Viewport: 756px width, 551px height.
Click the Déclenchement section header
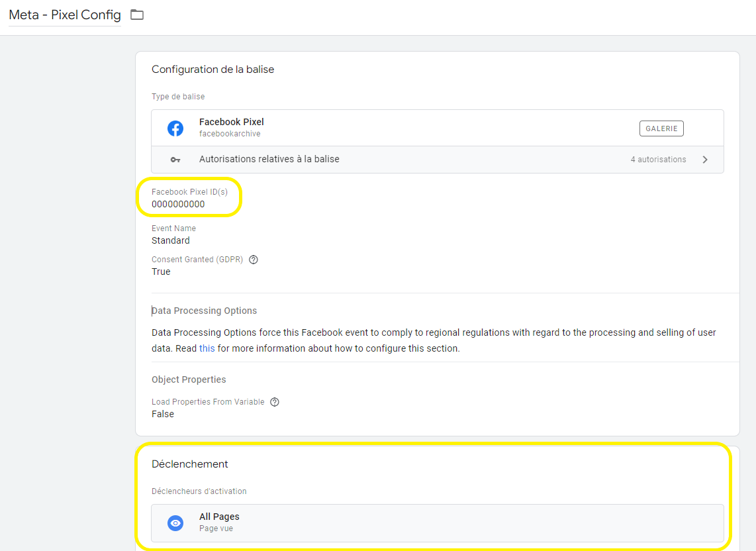190,464
